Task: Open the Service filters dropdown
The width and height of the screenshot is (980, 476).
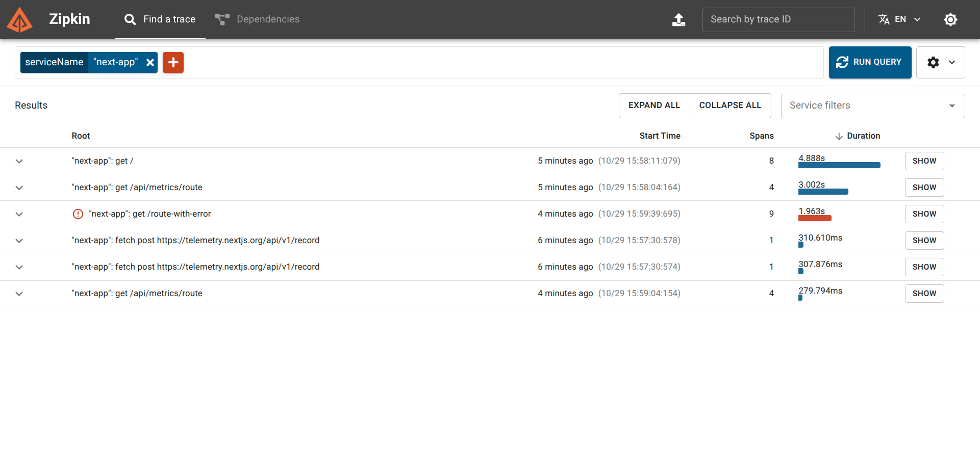Action: [x=873, y=105]
